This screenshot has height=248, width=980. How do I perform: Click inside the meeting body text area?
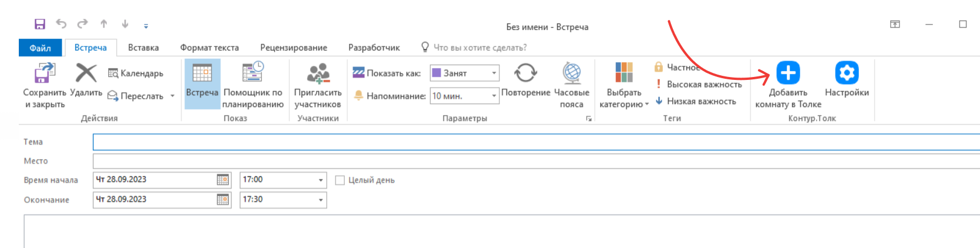(x=502, y=231)
